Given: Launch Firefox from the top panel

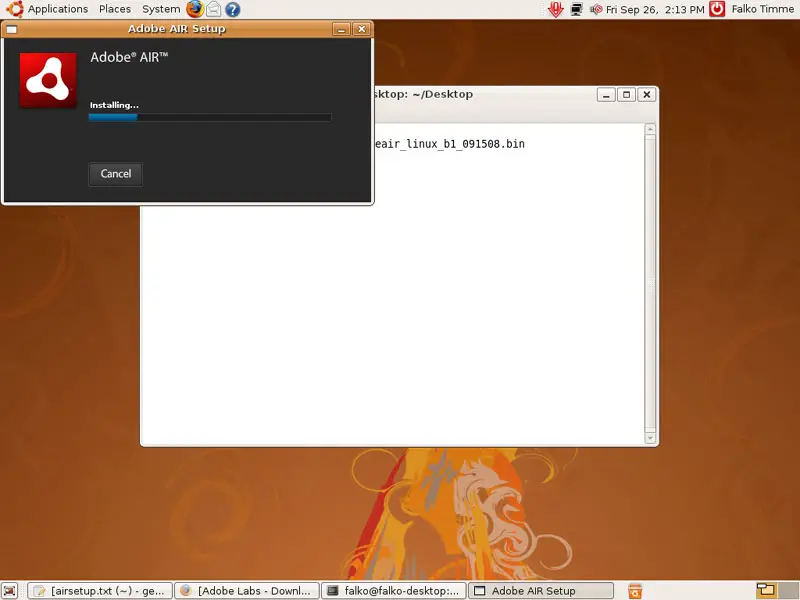Looking at the screenshot, I should tap(194, 9).
